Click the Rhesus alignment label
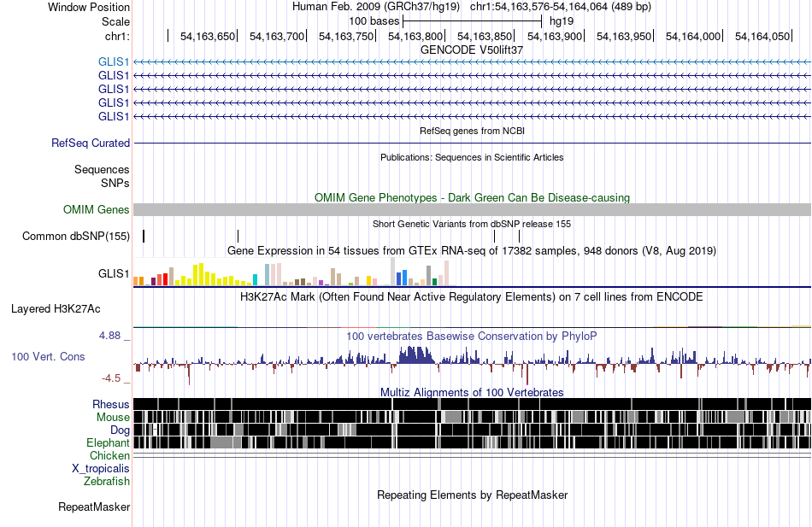The height and width of the screenshot is (527, 812). click(x=111, y=404)
